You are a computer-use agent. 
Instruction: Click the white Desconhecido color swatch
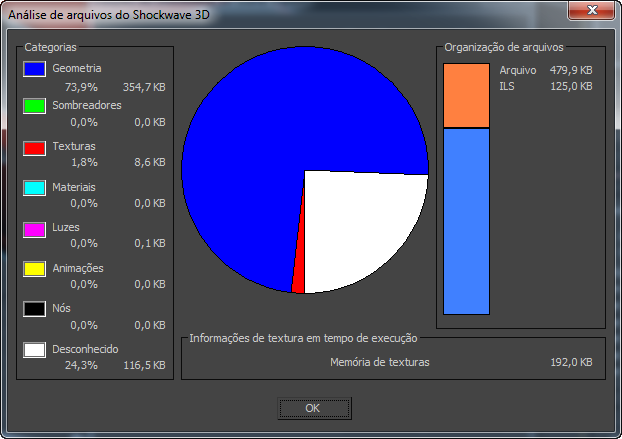pos(34,350)
